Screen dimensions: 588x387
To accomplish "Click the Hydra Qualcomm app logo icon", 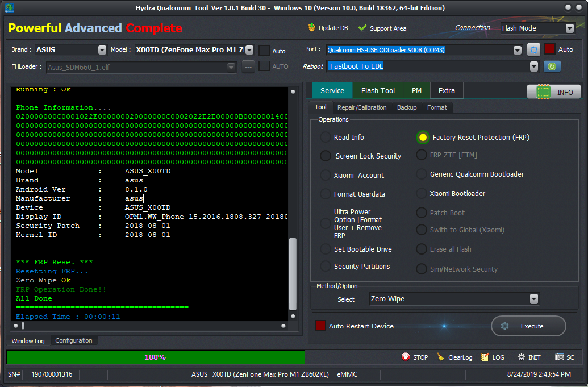I will [10, 7].
